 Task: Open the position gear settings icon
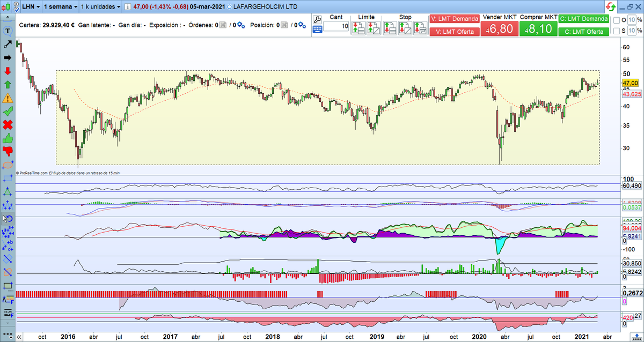(x=302, y=25)
